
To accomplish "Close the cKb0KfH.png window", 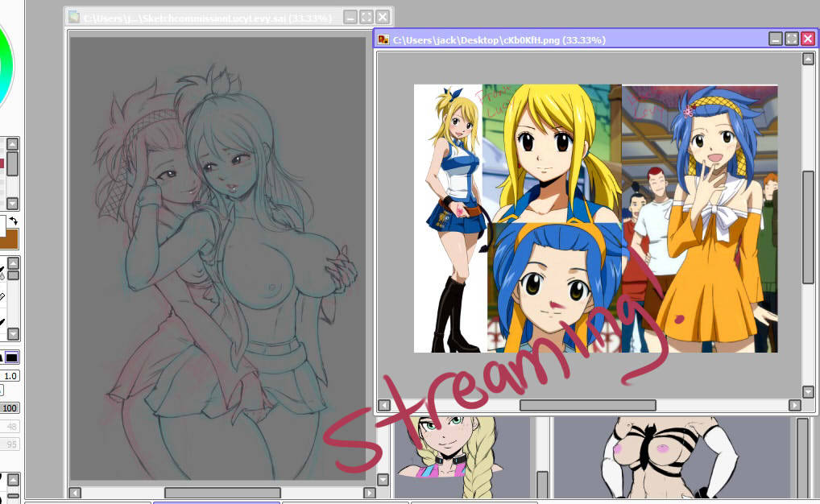I will (x=808, y=39).
